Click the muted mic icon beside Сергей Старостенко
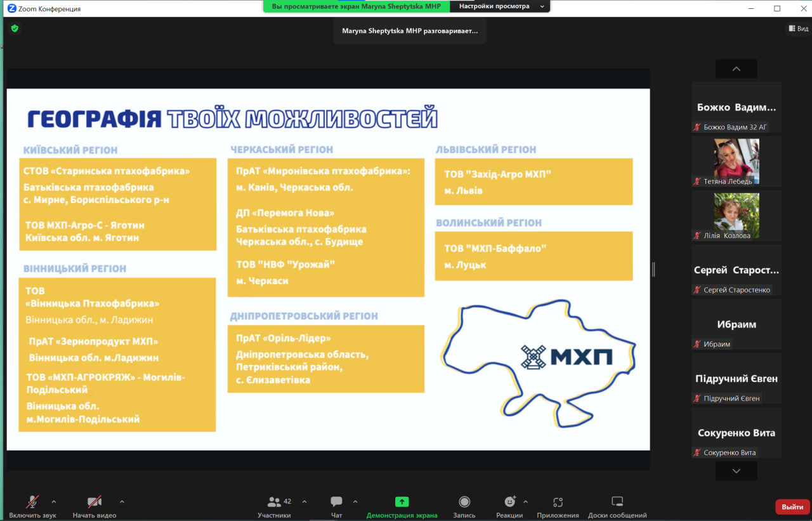812x521 pixels. 697,290
